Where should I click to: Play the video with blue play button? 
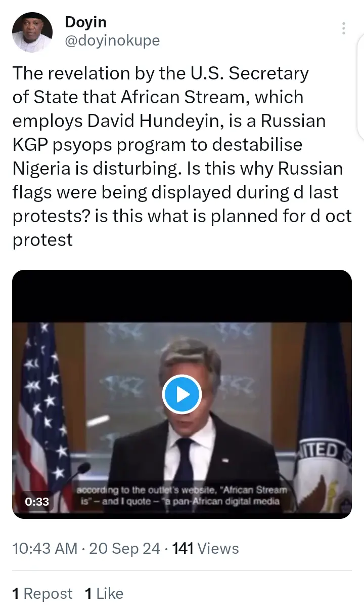pyautogui.click(x=182, y=394)
